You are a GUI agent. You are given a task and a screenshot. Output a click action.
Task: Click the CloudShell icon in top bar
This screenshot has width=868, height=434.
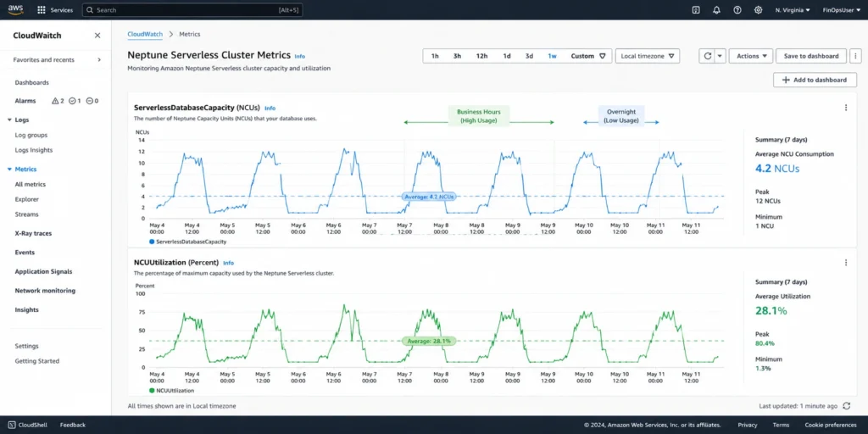[696, 10]
